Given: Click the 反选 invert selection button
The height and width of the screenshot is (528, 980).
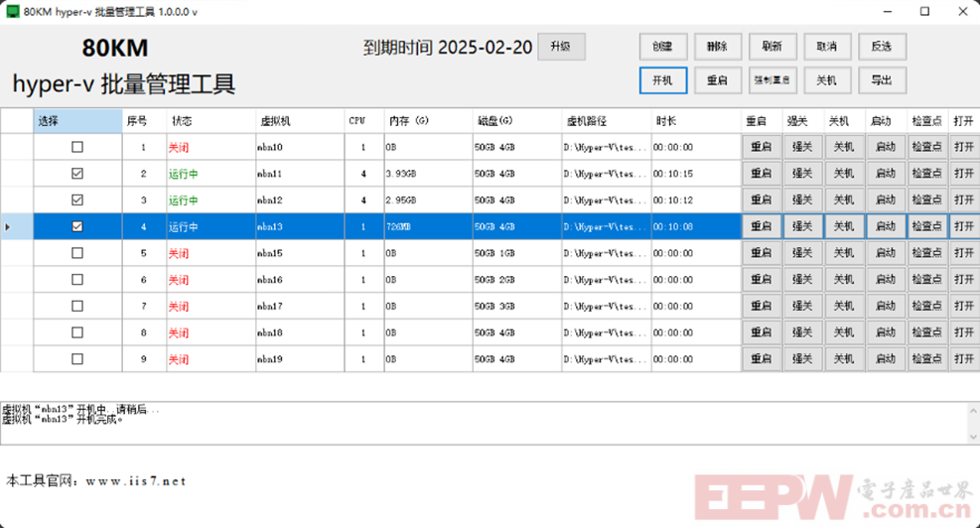Looking at the screenshot, I should (882, 47).
